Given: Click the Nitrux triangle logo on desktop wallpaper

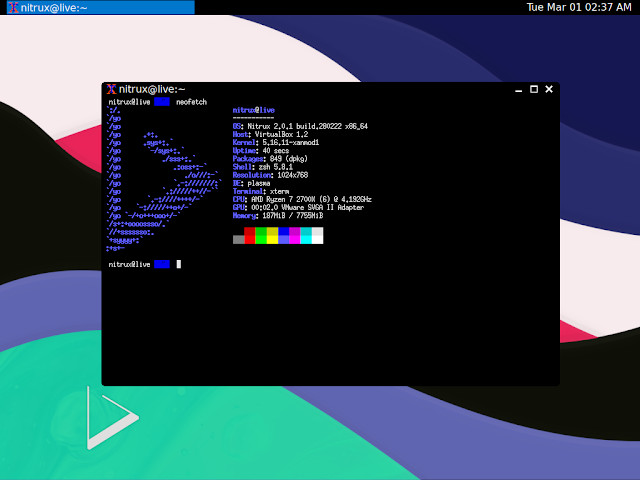Looking at the screenshot, I should (x=113, y=418).
